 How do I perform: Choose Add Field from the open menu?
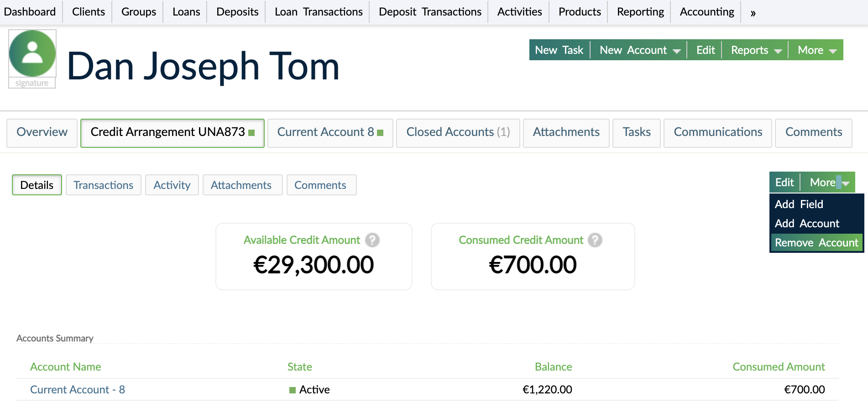[799, 204]
